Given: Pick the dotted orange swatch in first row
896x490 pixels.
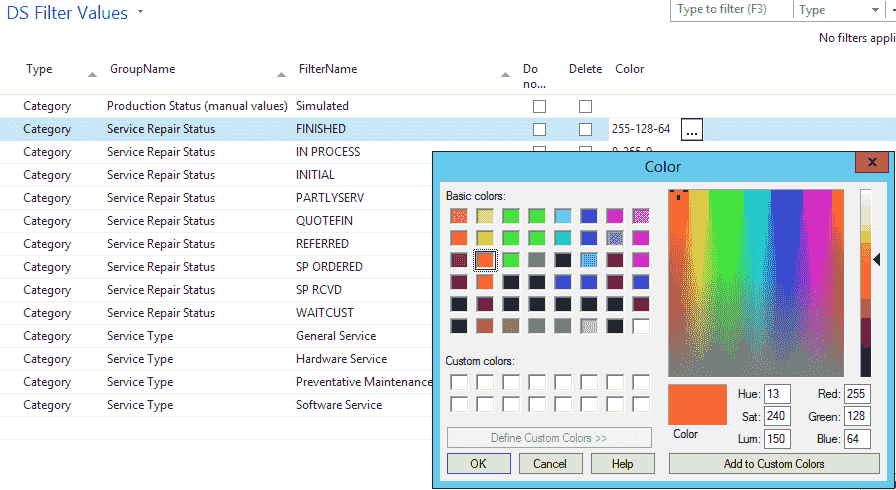Looking at the screenshot, I should pos(459,216).
